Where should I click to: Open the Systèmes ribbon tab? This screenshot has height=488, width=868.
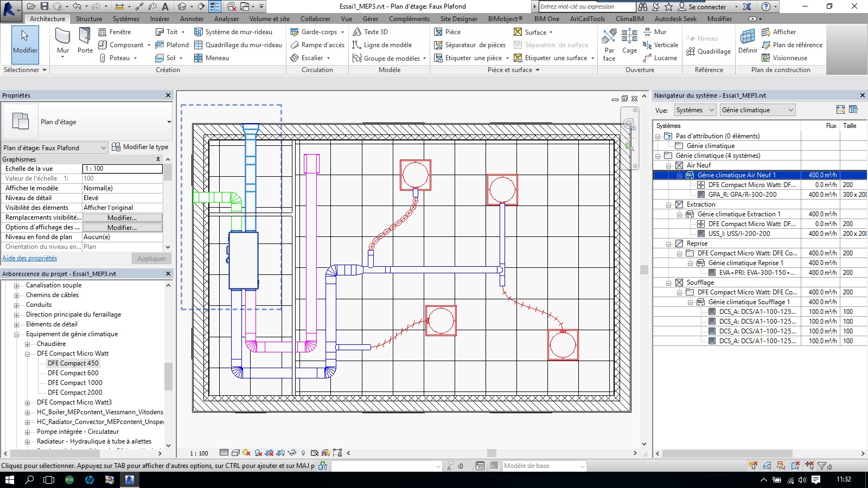click(x=126, y=19)
